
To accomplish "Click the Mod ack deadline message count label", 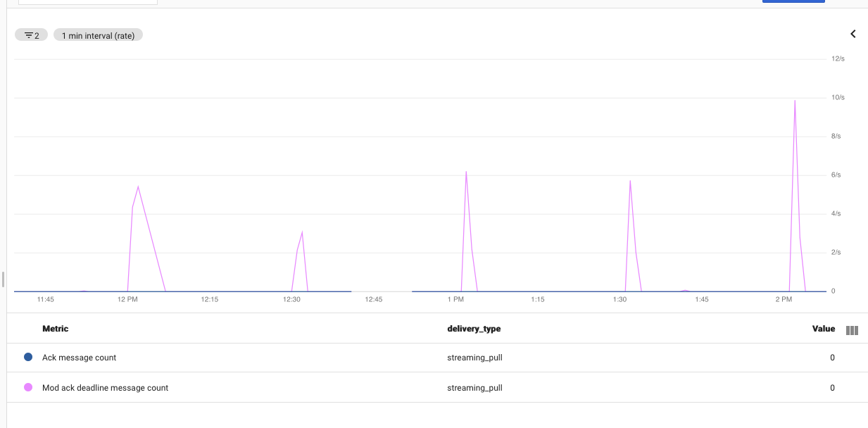I will coord(106,388).
